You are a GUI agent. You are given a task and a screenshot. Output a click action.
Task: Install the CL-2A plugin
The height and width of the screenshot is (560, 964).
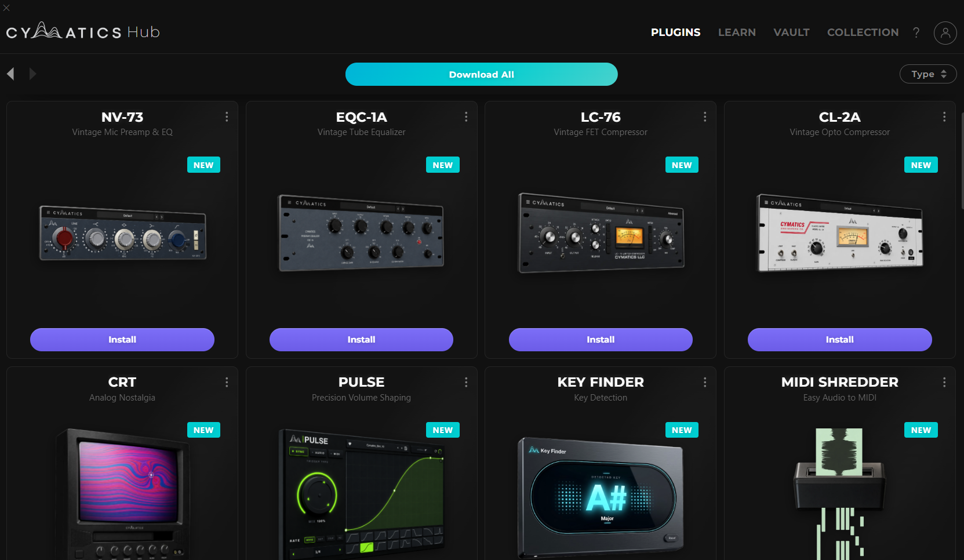(840, 340)
